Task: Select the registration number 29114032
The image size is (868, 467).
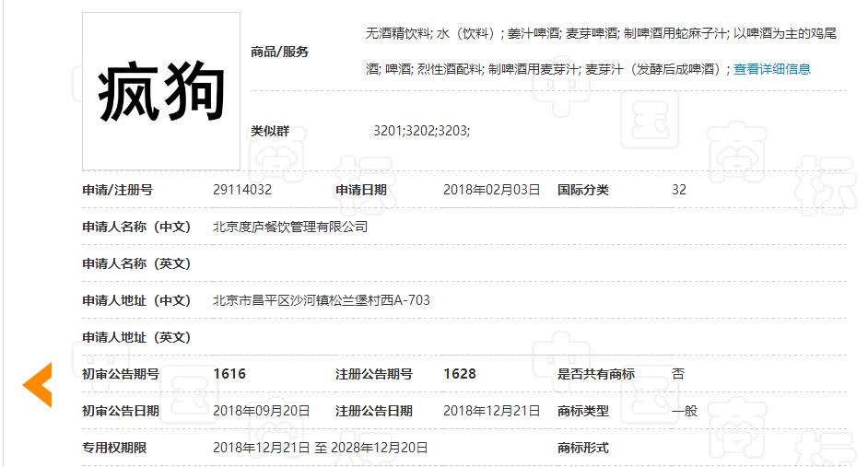Action: click(x=242, y=190)
